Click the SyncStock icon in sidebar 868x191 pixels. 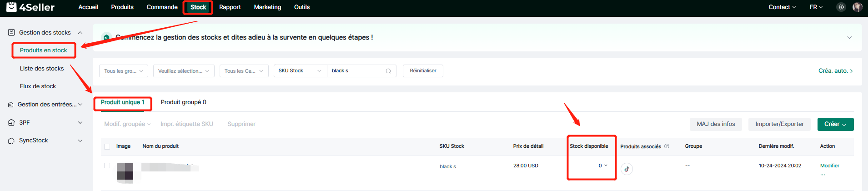[11, 141]
